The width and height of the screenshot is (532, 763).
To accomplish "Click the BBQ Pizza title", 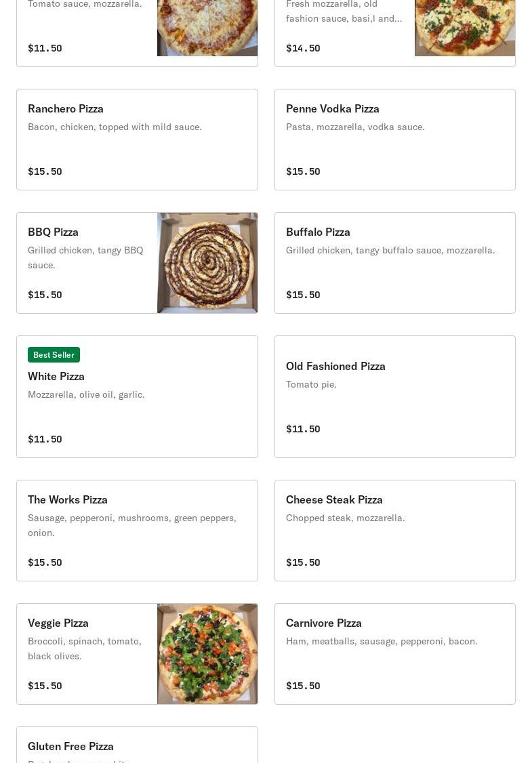I will 53,232.
